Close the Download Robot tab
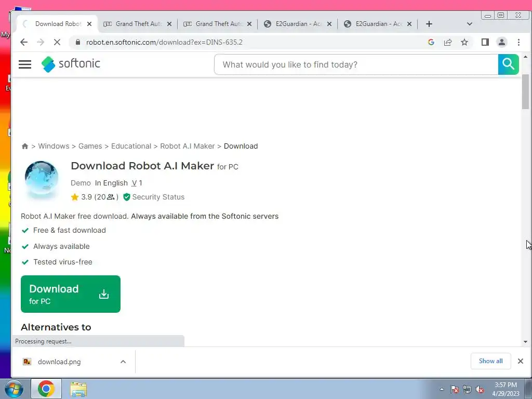 [x=89, y=24]
